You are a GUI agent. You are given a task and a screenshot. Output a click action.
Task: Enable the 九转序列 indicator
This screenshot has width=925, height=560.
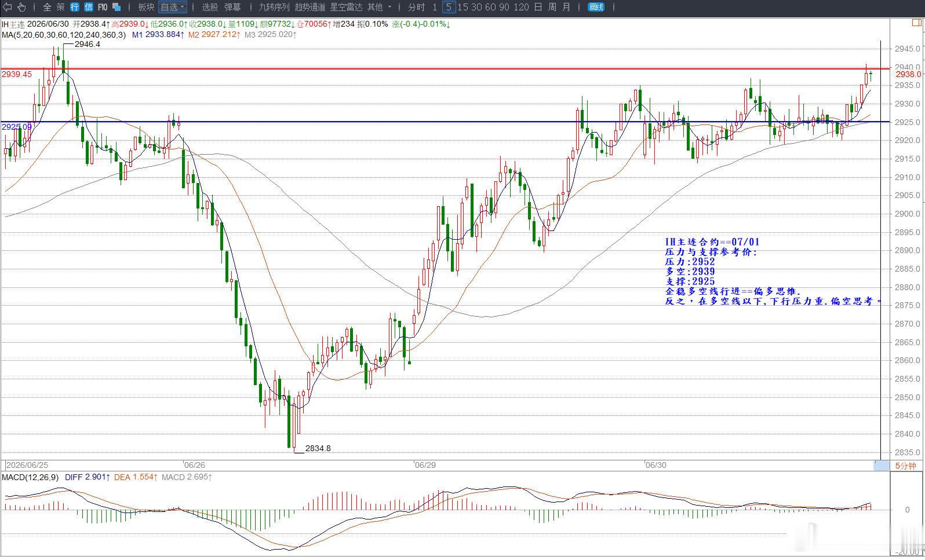pyautogui.click(x=274, y=7)
